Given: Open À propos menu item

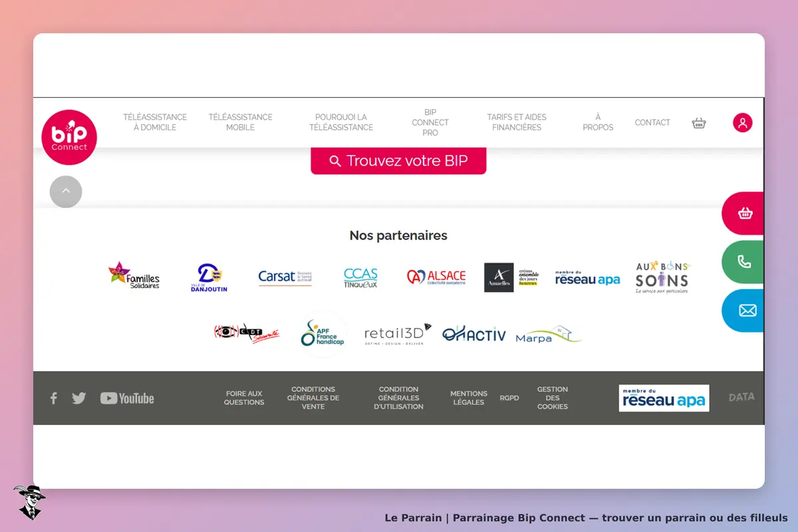Looking at the screenshot, I should click(x=598, y=122).
